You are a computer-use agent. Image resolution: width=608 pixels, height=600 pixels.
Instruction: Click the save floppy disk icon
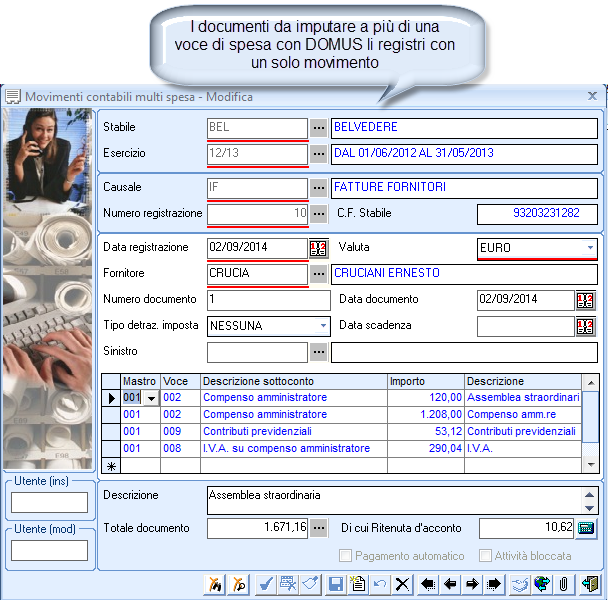tap(336, 584)
